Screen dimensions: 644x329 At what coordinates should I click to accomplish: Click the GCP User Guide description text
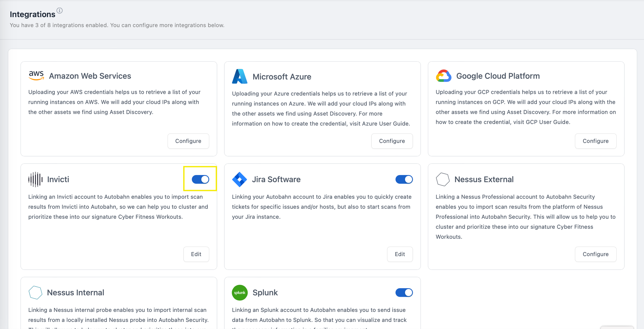point(526,107)
